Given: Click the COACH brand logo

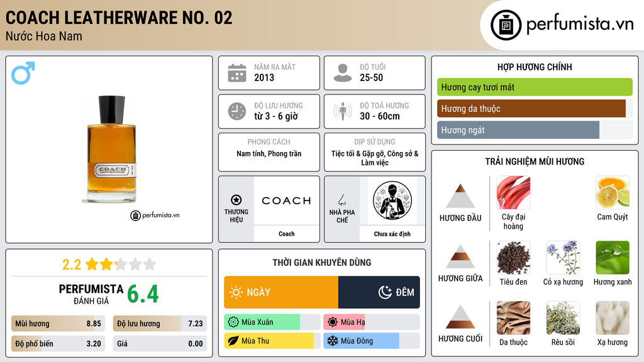Looking at the screenshot, I should point(286,200).
